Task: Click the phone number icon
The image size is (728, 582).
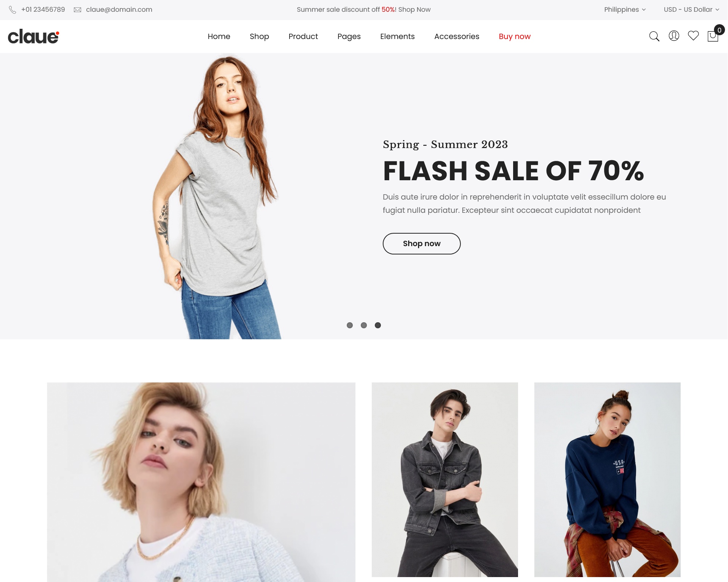Action: point(13,9)
